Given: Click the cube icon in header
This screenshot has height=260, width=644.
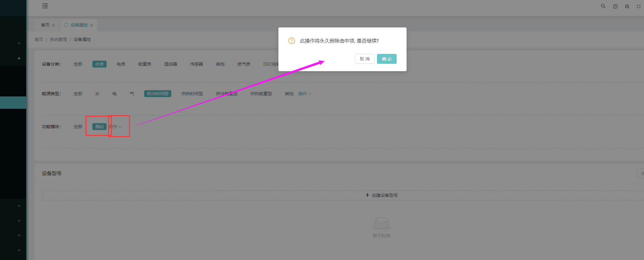Looking at the screenshot, I should [627, 6].
